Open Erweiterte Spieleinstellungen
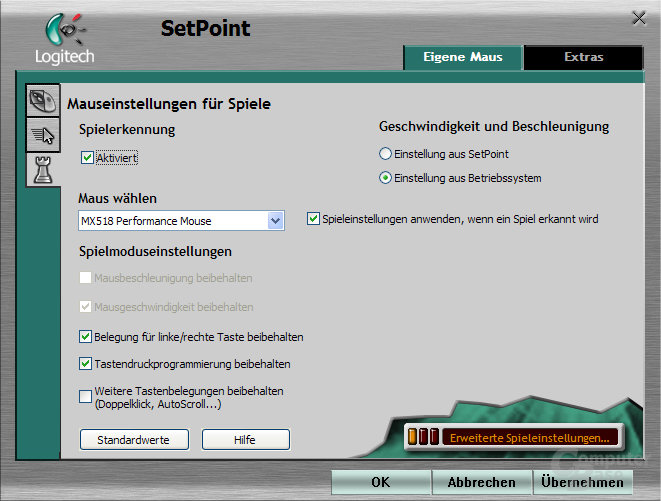Screen dimensions: 661x501 tap(514, 437)
